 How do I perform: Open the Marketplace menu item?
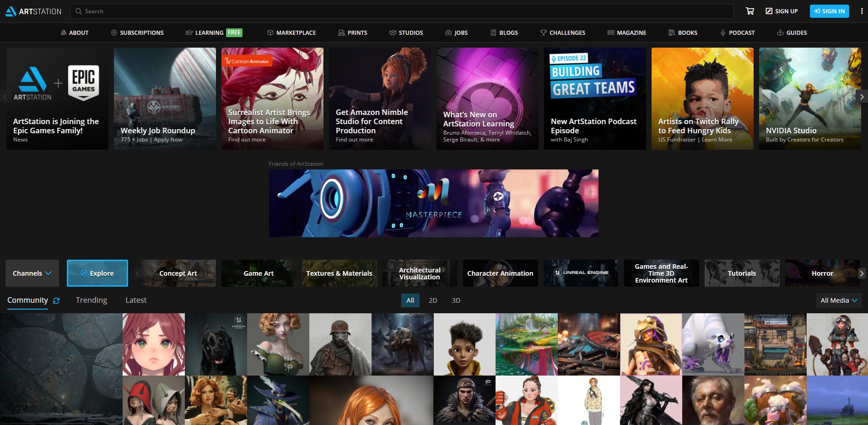[x=291, y=33]
